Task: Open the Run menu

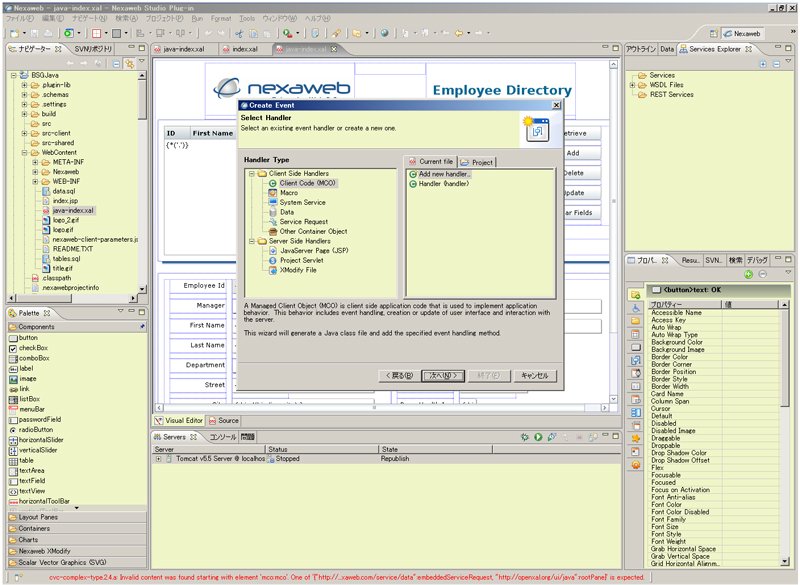Action: pos(197,18)
